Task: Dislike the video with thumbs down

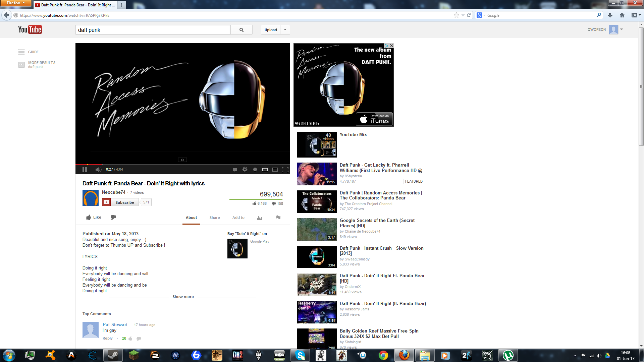Action: coord(113,217)
